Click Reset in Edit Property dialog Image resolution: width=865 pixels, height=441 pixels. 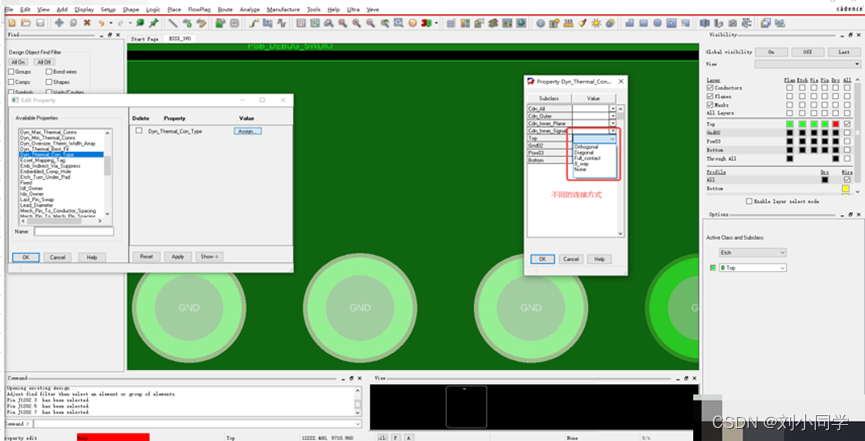[146, 257]
